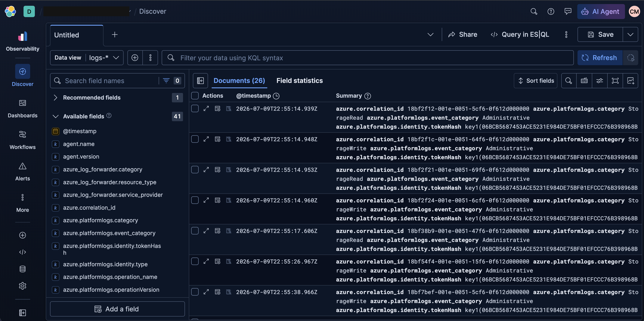644x321 pixels.
Task: Open the CM user avatar menu
Action: coord(634,12)
